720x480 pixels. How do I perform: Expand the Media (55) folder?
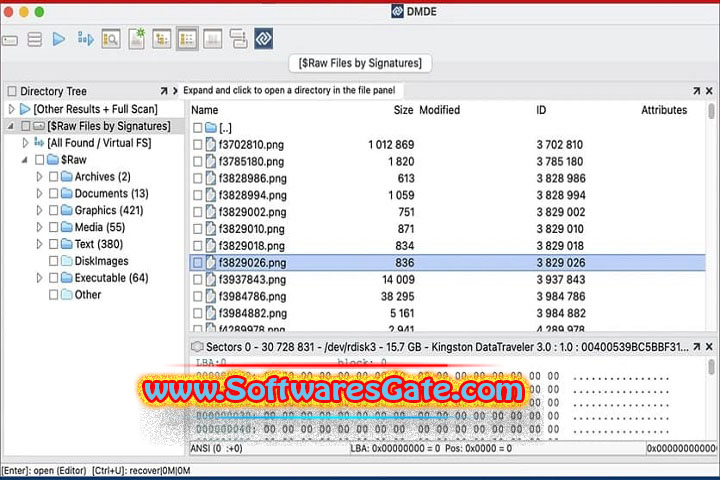click(x=39, y=227)
